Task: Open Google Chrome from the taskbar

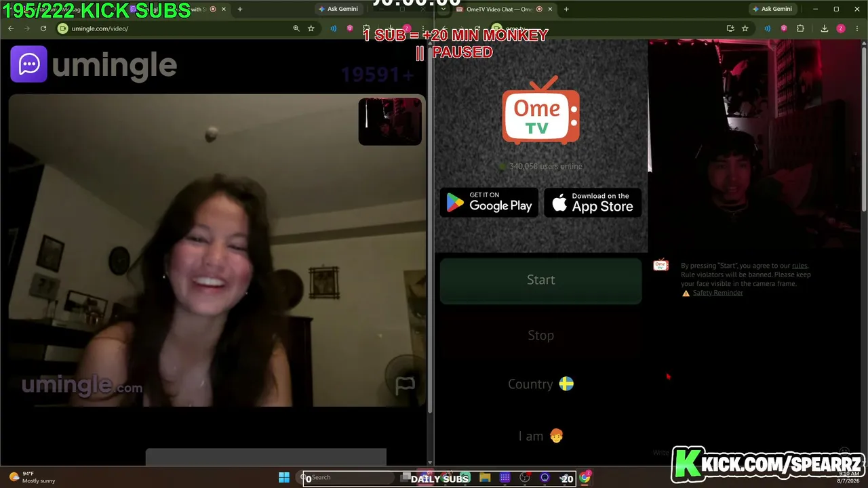Action: (585, 478)
